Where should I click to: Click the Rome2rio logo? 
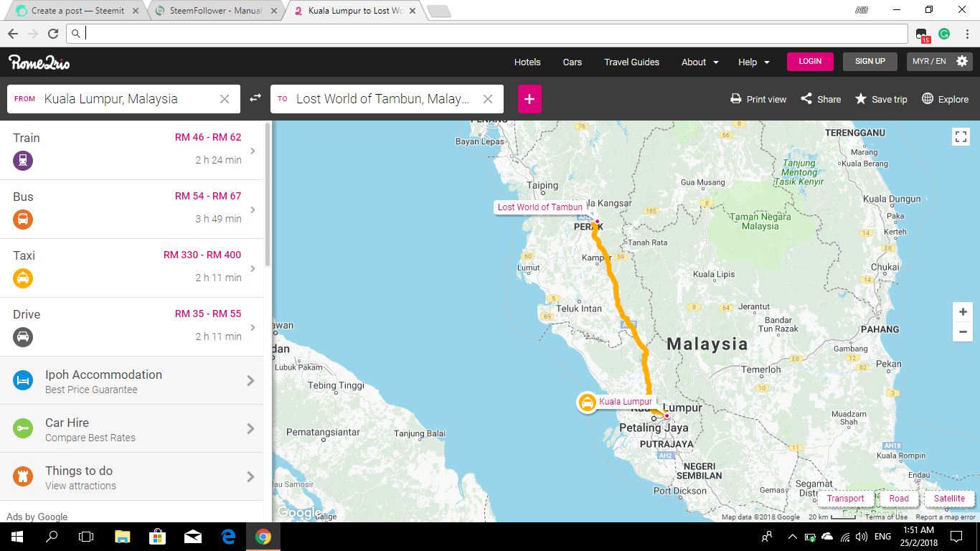coord(39,62)
